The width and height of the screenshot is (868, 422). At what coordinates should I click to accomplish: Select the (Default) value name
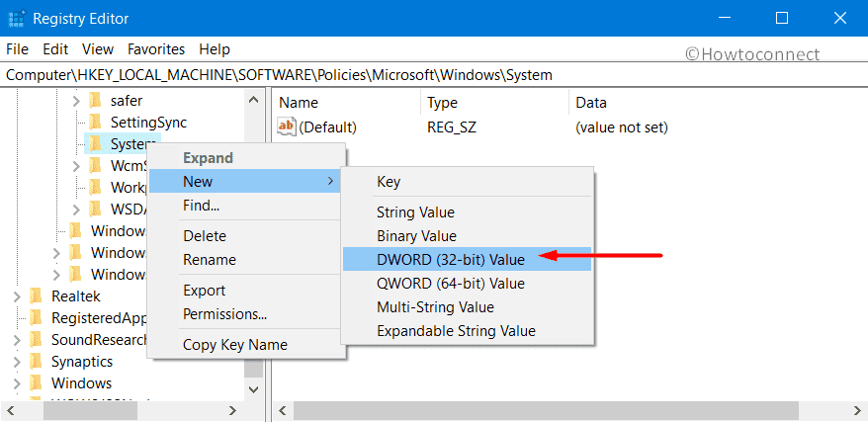327,127
